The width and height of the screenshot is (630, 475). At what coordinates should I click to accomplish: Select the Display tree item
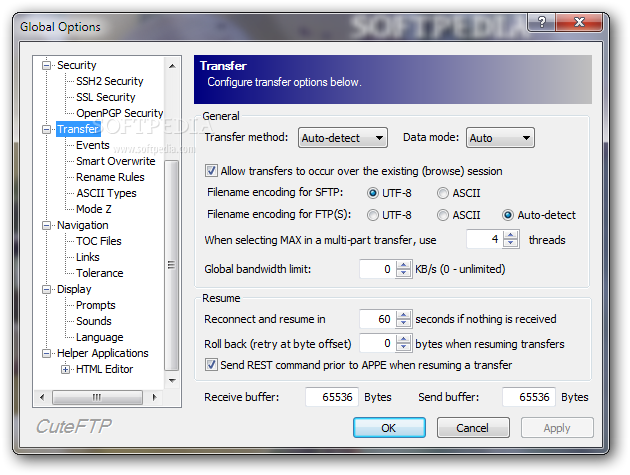pos(74,289)
